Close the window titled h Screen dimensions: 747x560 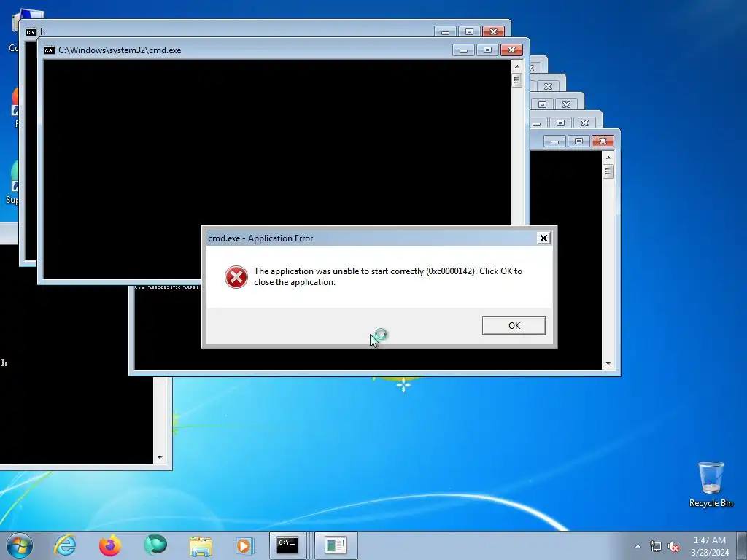pos(493,32)
